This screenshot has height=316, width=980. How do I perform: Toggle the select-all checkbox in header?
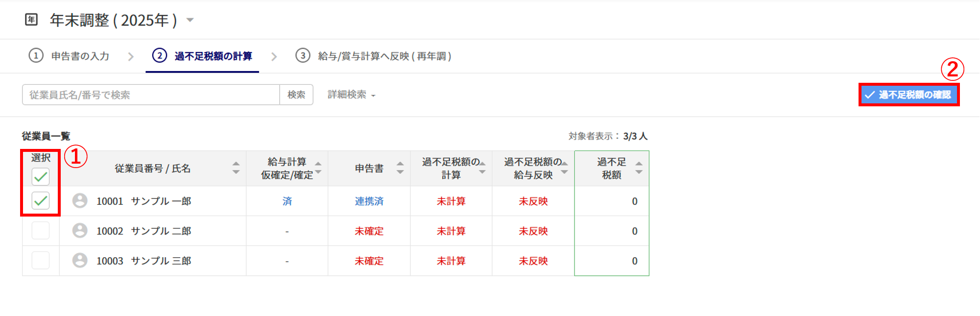[41, 176]
